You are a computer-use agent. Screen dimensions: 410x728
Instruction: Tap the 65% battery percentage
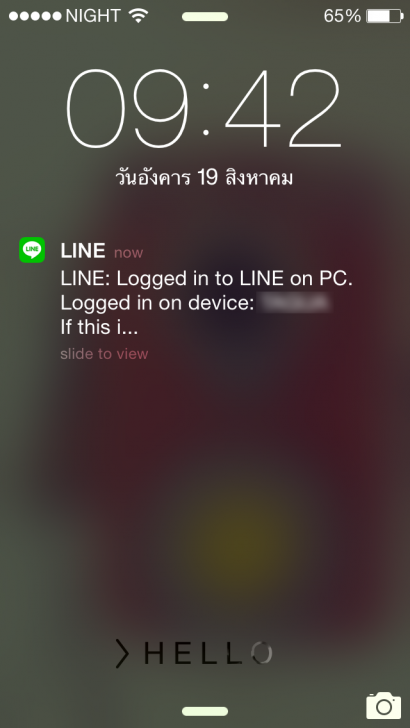click(342, 16)
